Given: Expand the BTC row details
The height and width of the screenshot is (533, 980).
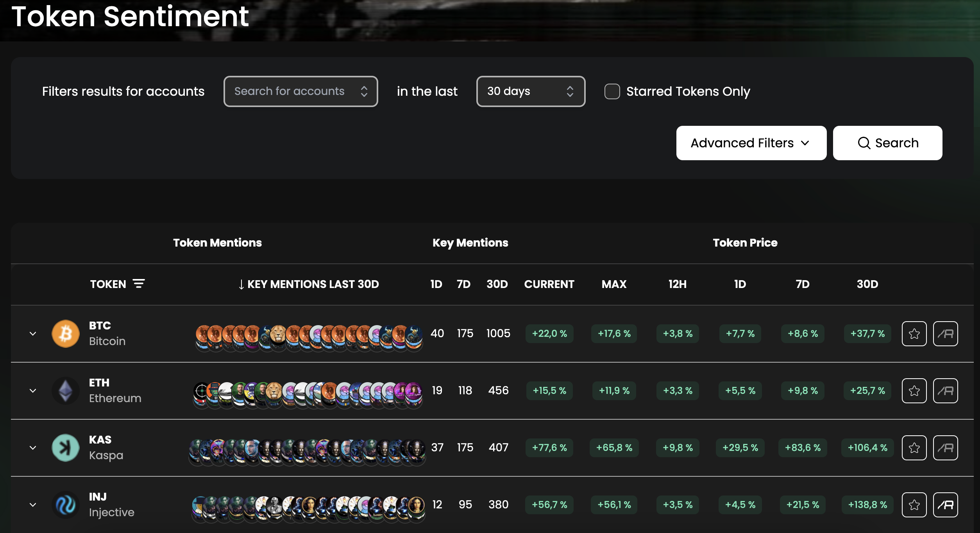Looking at the screenshot, I should [33, 334].
